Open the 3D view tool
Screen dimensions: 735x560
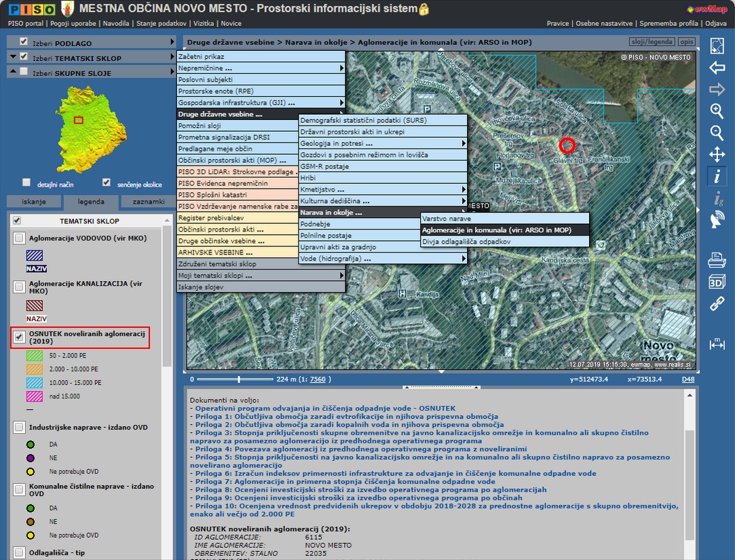click(x=717, y=282)
